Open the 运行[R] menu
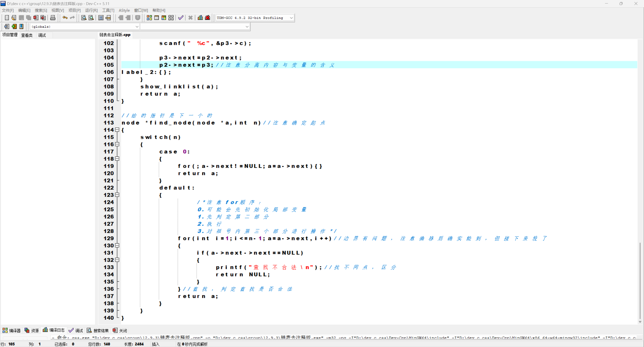This screenshot has width=644, height=347. pos(91,10)
